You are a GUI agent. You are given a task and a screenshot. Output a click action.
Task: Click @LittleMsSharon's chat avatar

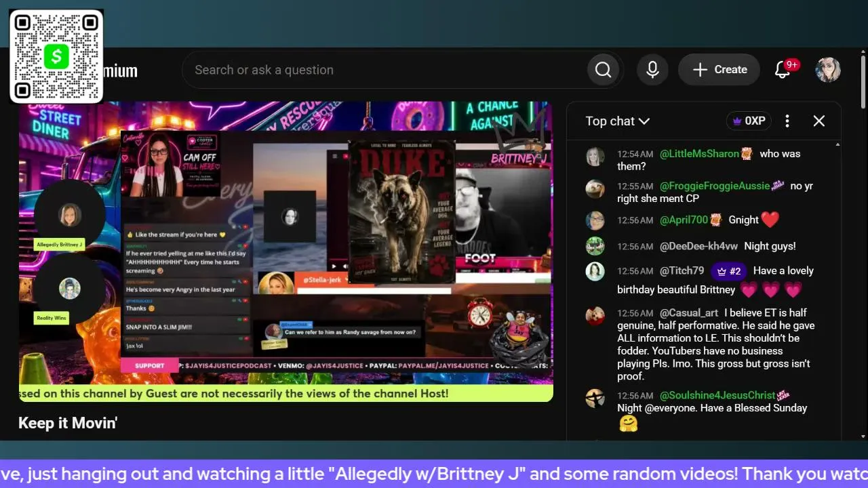coord(595,157)
